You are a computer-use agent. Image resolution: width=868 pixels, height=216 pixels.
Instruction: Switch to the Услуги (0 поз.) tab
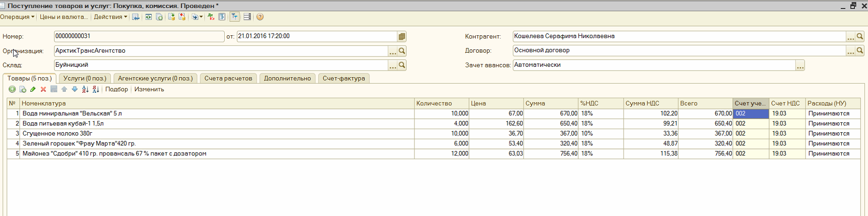point(85,79)
